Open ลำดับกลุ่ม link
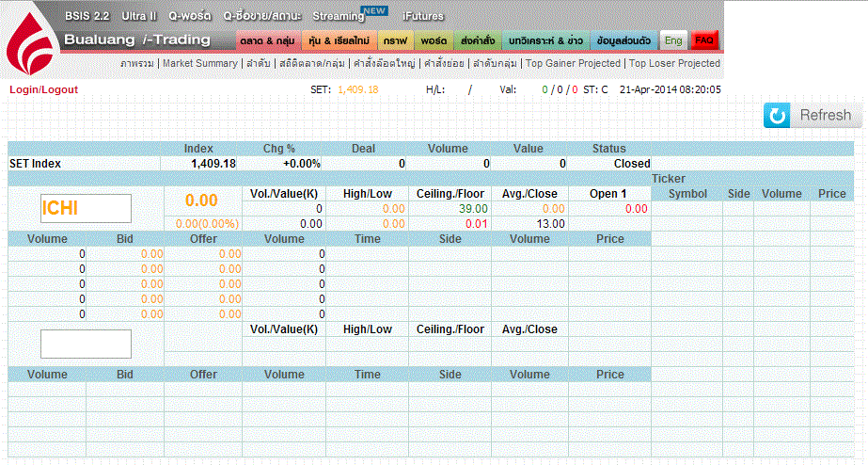868x465 pixels. 495,63
